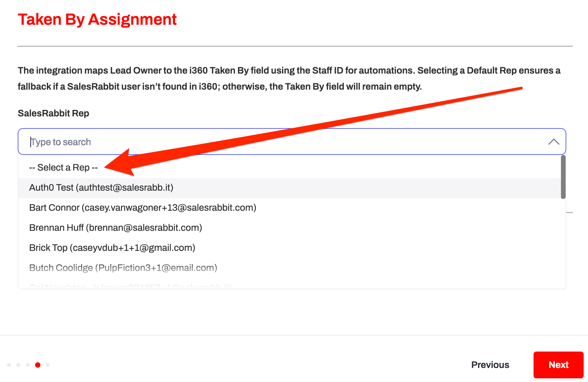Choose Brick Top from the rep options
Screen dimensions: 588x382
tap(112, 248)
